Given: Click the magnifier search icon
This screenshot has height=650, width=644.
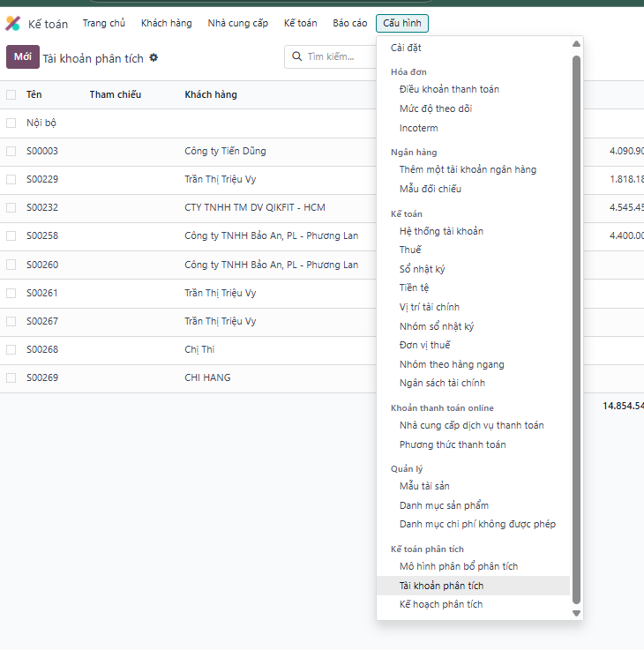Looking at the screenshot, I should (297, 56).
